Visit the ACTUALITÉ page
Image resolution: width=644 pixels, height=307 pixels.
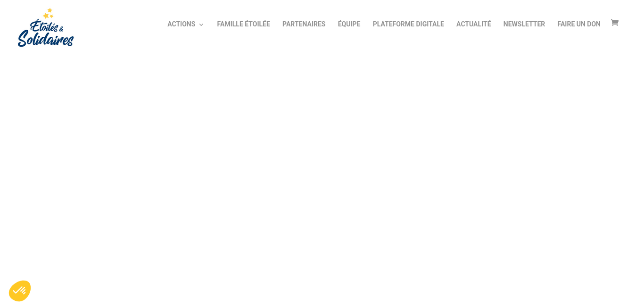tap(473, 24)
